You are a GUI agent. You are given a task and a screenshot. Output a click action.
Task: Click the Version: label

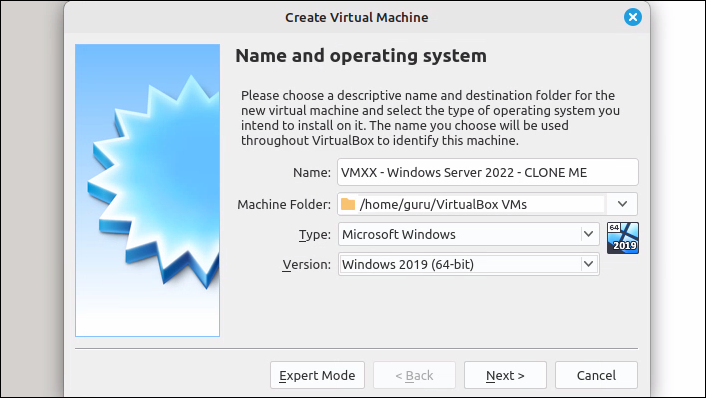307,264
